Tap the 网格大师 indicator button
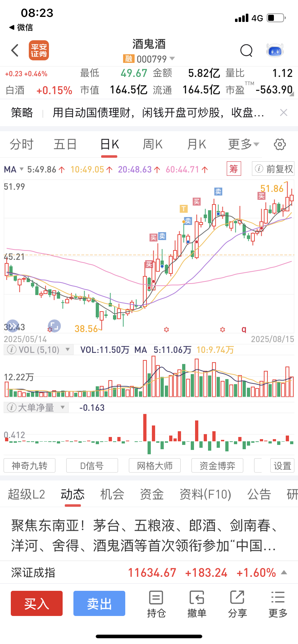Viewport: 298px width, 644px height. pos(155,465)
